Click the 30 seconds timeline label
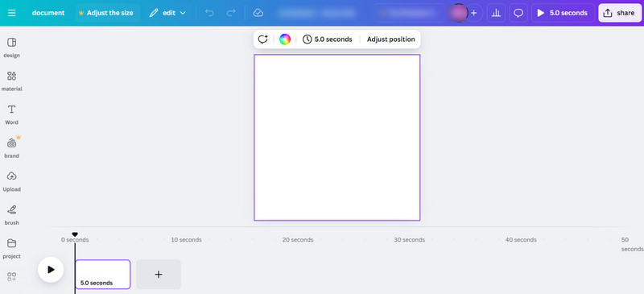Viewport: 644px width, 294px height. (x=410, y=240)
